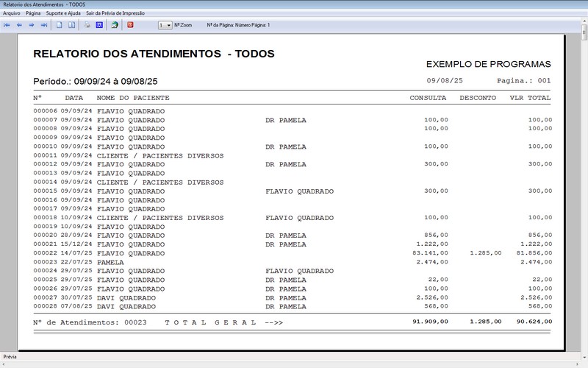Screen dimensions: 588x368
Task: Click the vertical scrollbar down arrow
Action: tap(584, 347)
